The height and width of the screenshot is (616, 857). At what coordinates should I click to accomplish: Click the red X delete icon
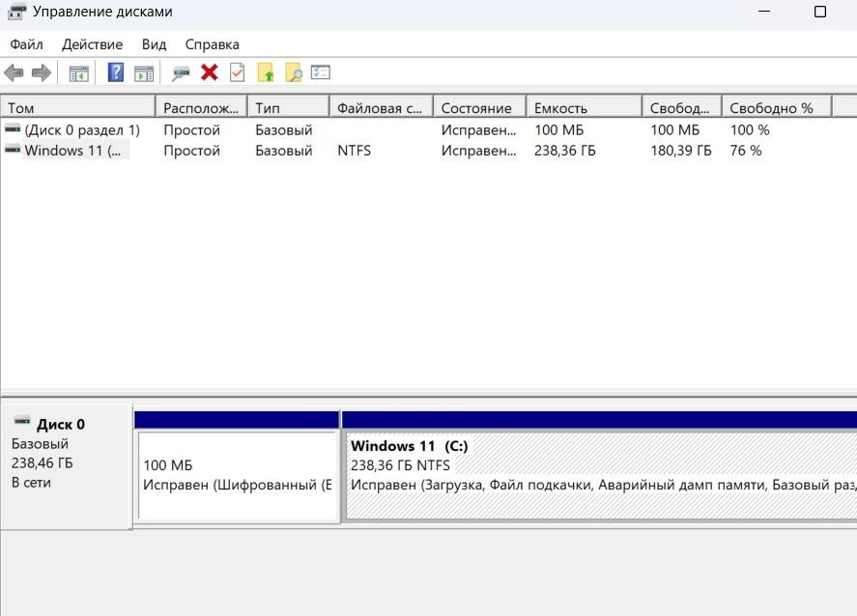point(210,72)
